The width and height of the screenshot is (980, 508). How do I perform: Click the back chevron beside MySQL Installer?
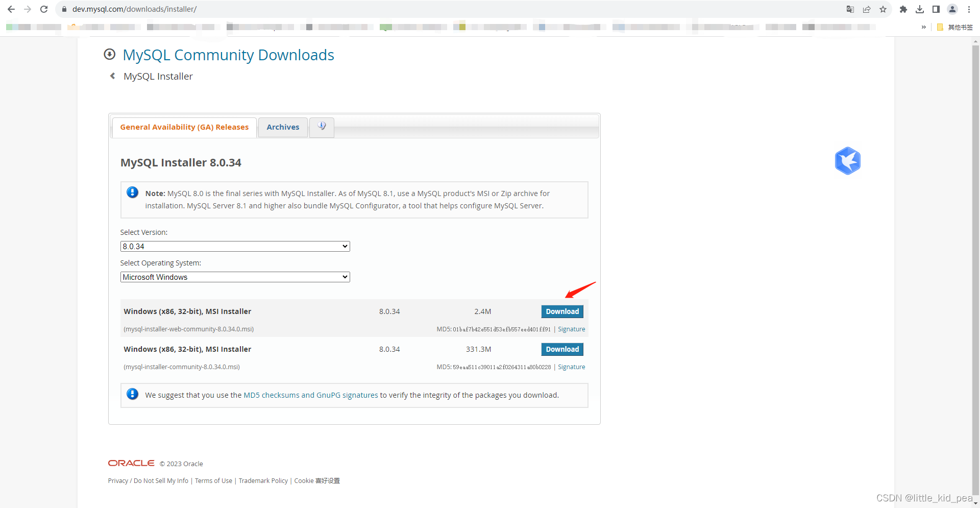[113, 76]
